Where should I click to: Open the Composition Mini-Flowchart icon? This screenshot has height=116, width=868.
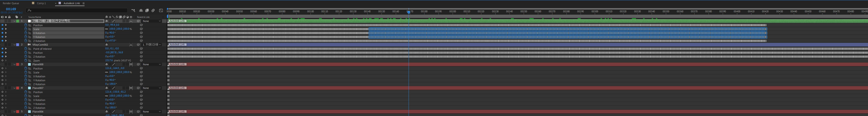pyautogui.click(x=133, y=11)
